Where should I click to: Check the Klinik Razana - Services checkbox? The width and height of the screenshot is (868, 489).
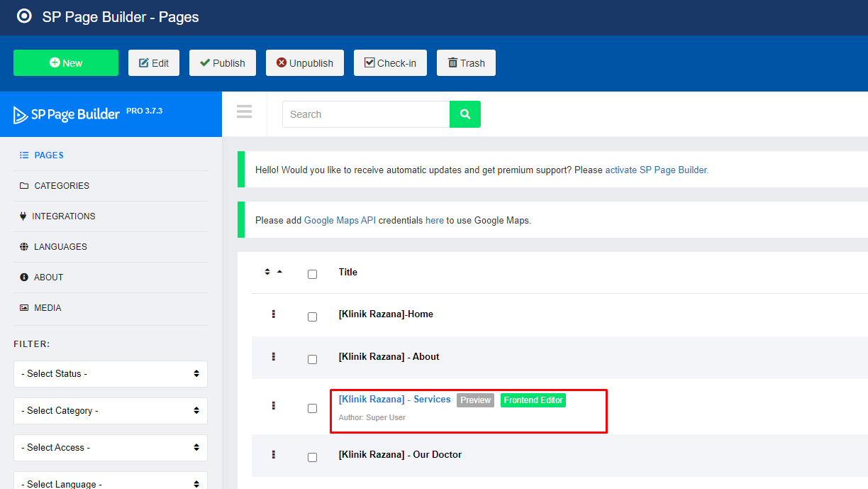point(312,408)
